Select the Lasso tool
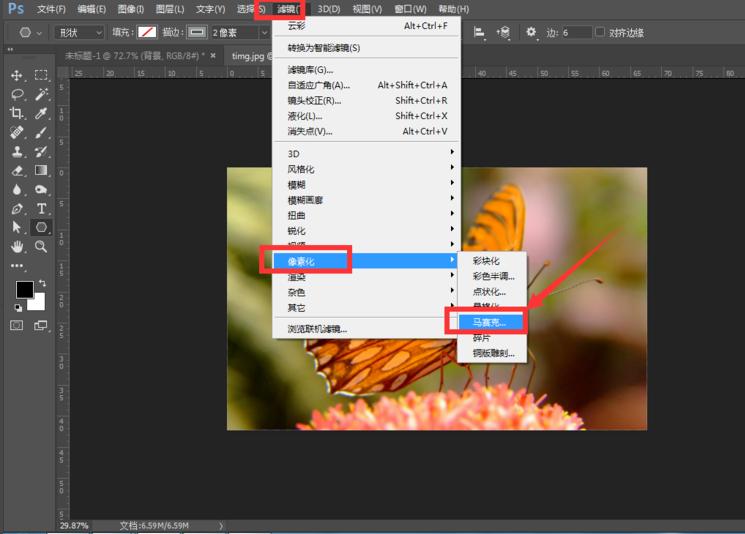745x534 pixels. click(x=17, y=95)
